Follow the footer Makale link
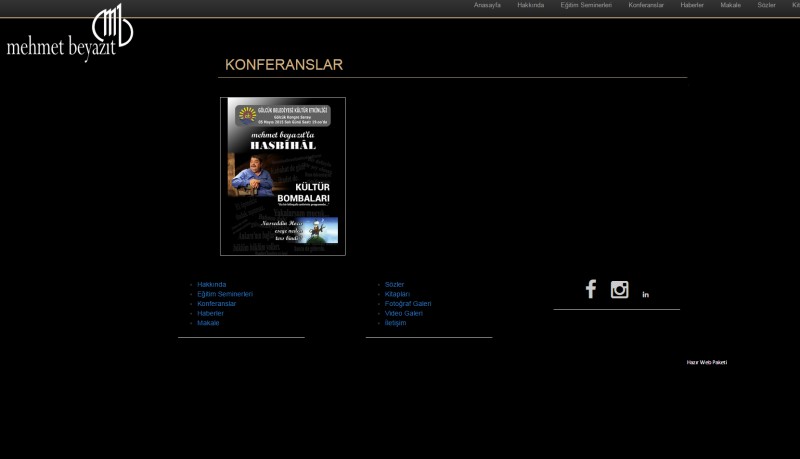This screenshot has width=800, height=459. 208,323
